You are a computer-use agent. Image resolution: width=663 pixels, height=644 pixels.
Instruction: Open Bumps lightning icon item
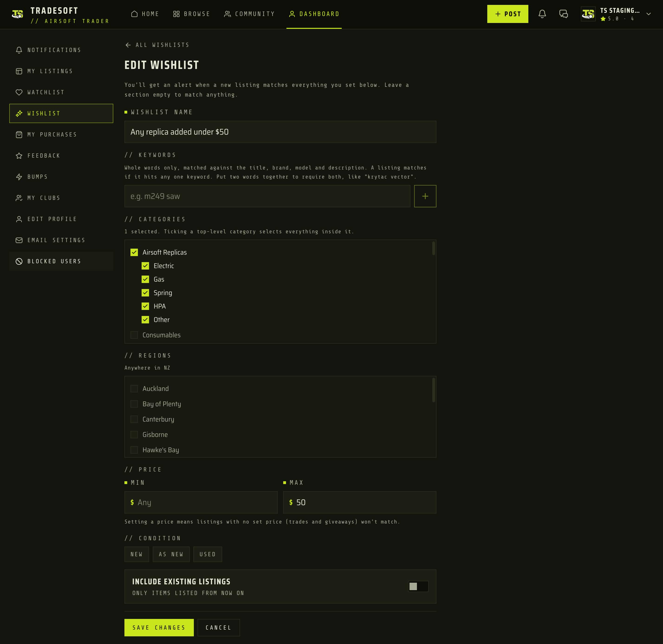[x=61, y=177]
